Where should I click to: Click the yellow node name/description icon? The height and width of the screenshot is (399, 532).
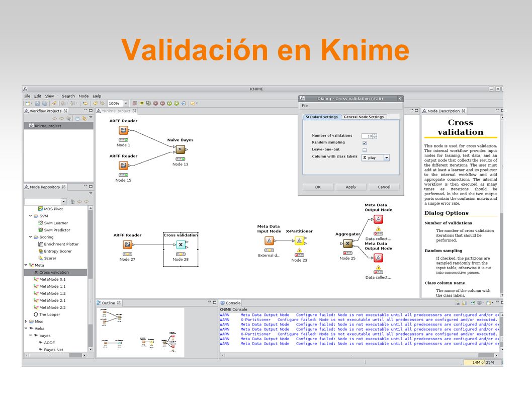point(142,103)
